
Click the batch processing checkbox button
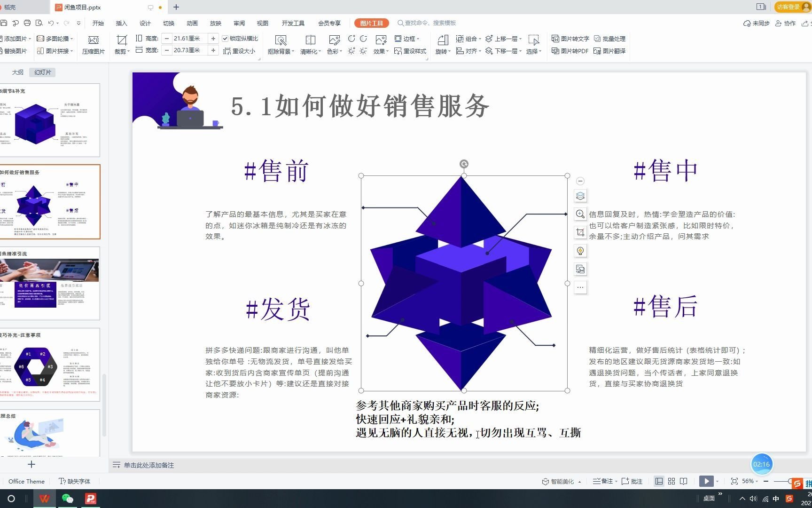(609, 39)
